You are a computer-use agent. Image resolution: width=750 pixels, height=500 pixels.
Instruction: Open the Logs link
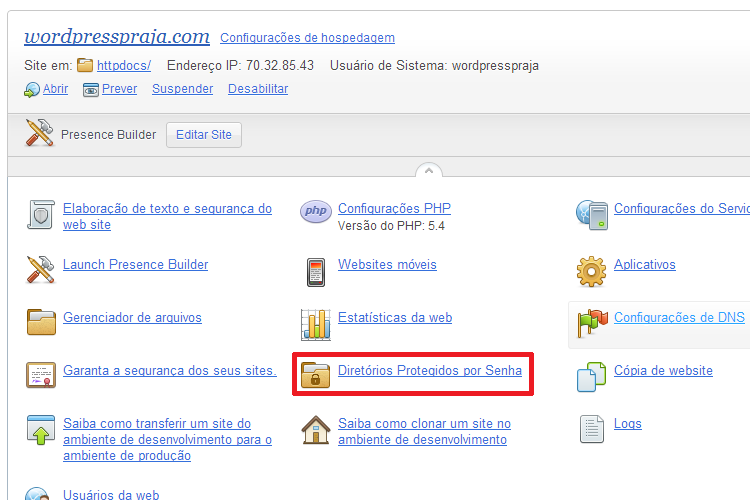click(628, 424)
